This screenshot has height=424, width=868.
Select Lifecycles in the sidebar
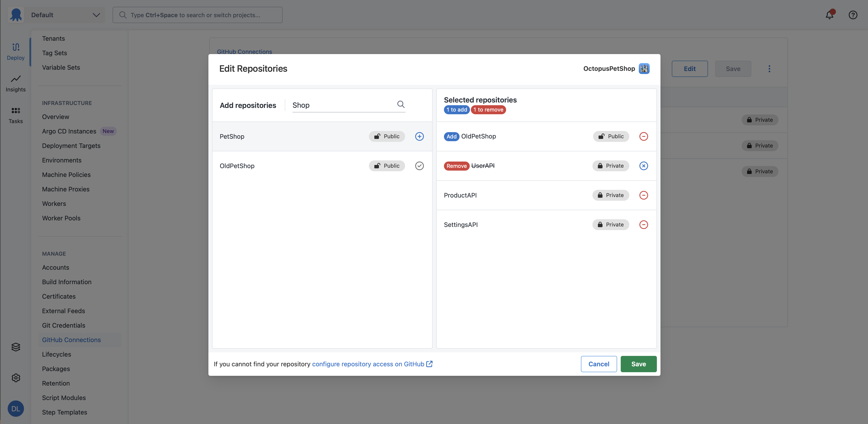(x=56, y=354)
